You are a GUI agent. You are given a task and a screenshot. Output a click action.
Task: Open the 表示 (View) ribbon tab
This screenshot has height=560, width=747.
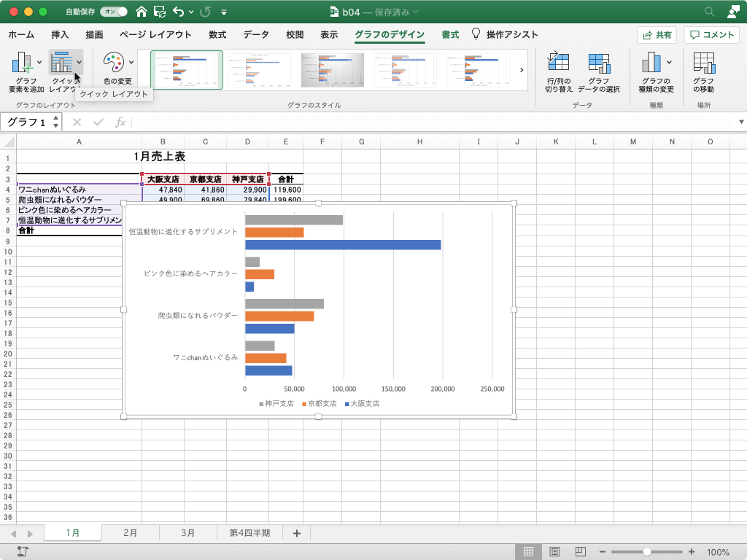(x=329, y=34)
